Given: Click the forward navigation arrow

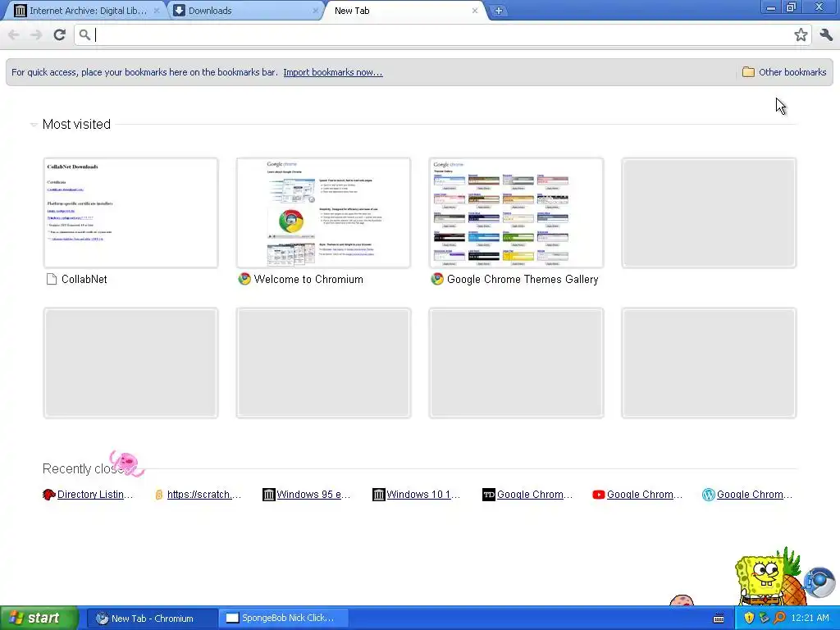Looking at the screenshot, I should tap(36, 34).
